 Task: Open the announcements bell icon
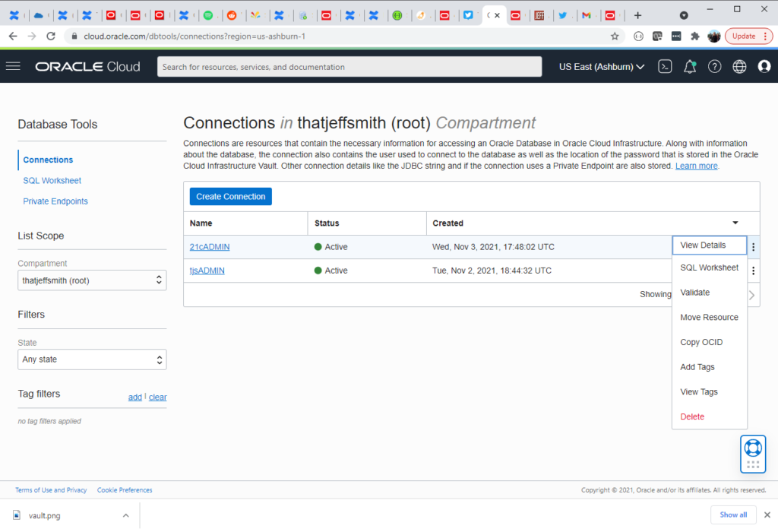(690, 67)
